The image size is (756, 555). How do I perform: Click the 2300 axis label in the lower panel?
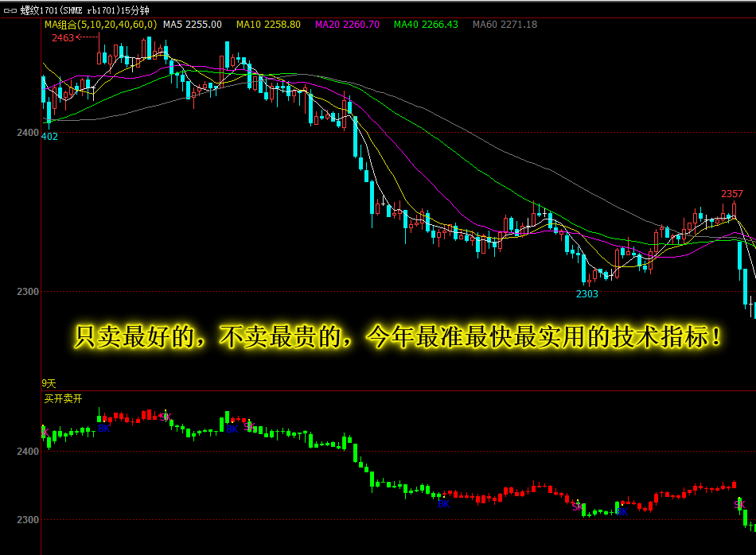28,520
